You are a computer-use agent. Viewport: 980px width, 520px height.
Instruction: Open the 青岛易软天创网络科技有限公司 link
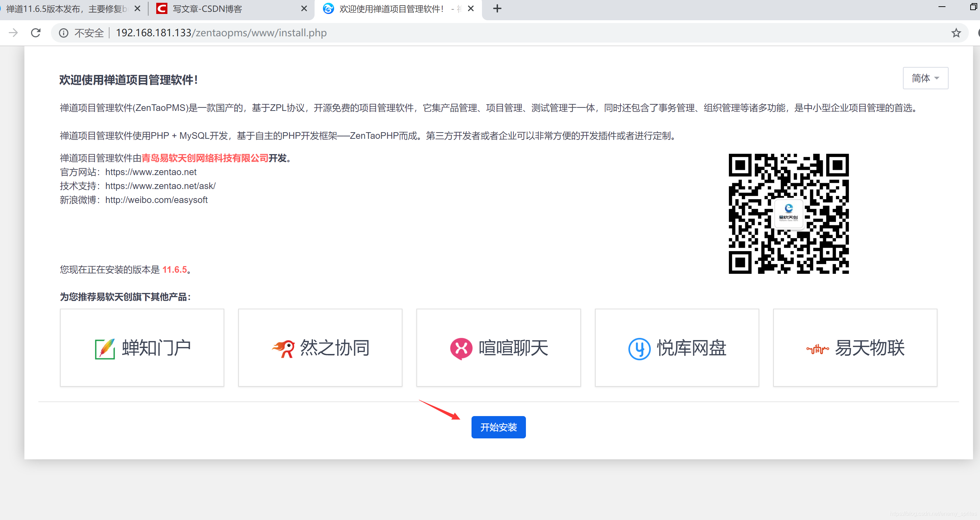click(205, 158)
